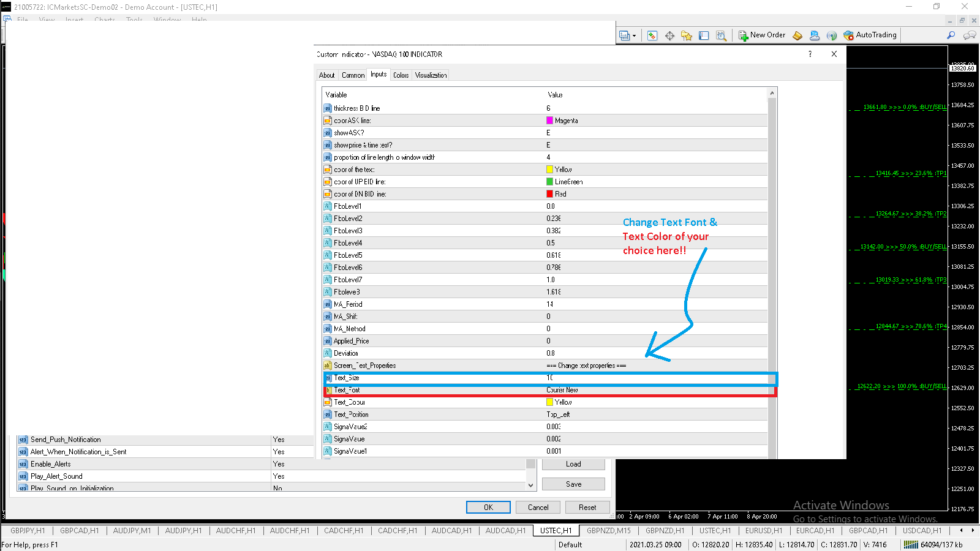Open the virtual hosting cloud icon
This screenshot has width=980, height=551.
[815, 36]
